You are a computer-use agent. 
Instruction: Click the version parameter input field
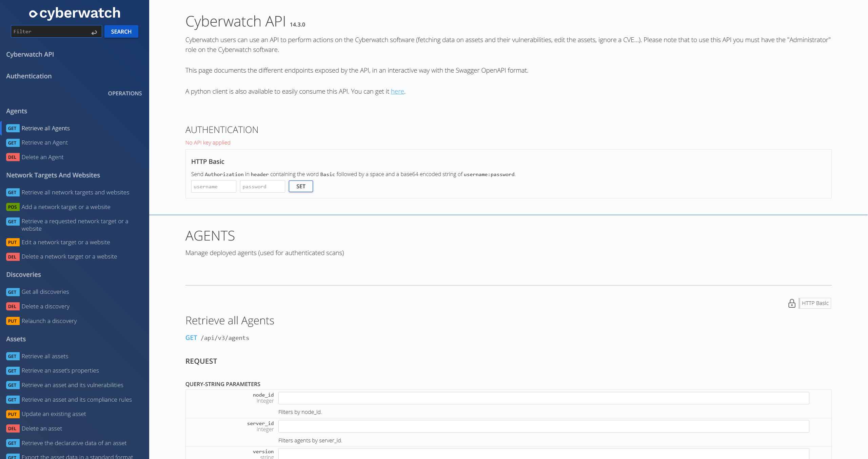point(544,454)
